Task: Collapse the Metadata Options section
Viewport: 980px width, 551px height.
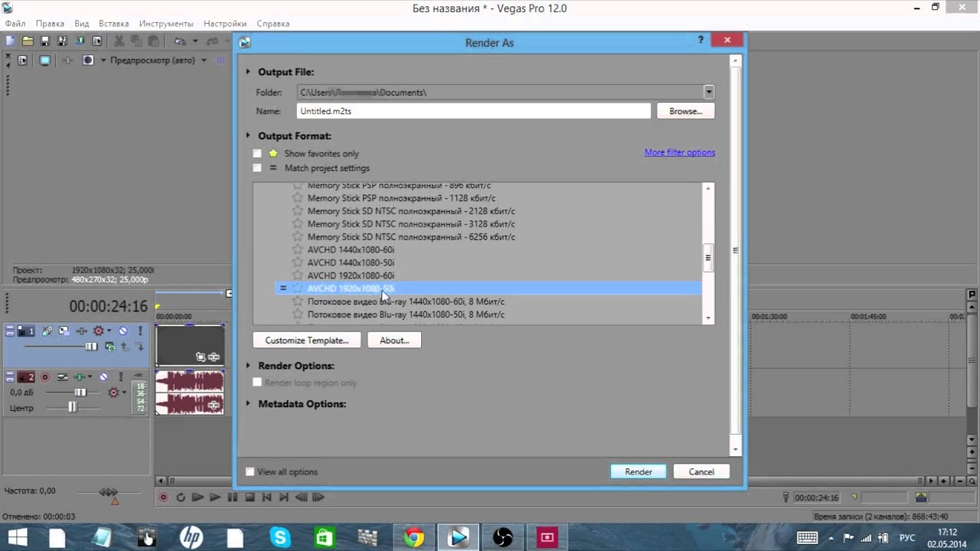Action: click(x=247, y=403)
